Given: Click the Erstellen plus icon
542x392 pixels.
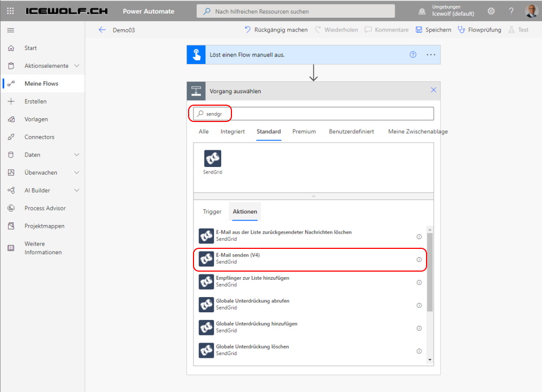Looking at the screenshot, I should [11, 101].
